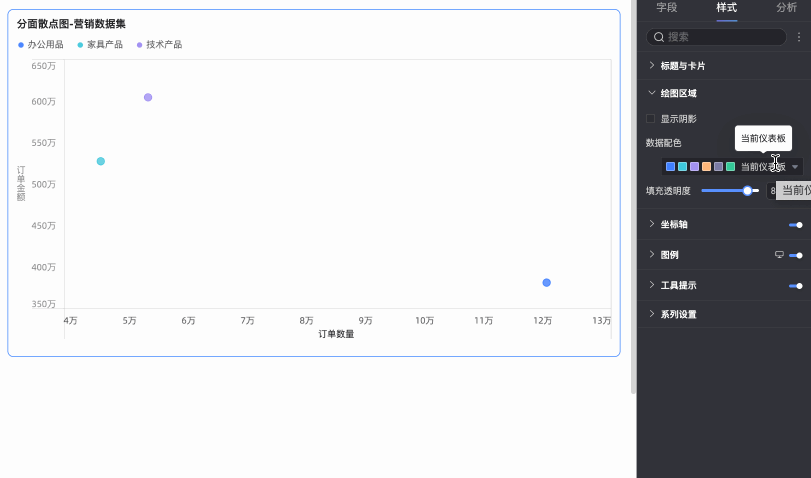Select the green color swatch in palette
The height and width of the screenshot is (478, 811).
tap(730, 167)
